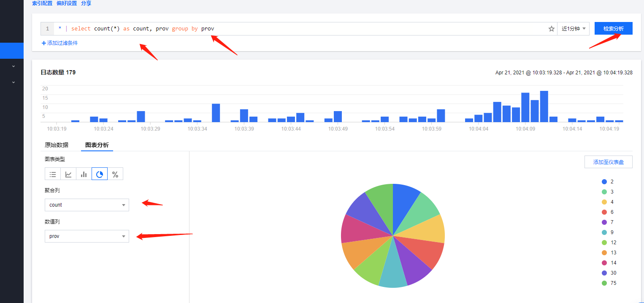
Task: Star the current query as favorite
Action: (x=551, y=29)
